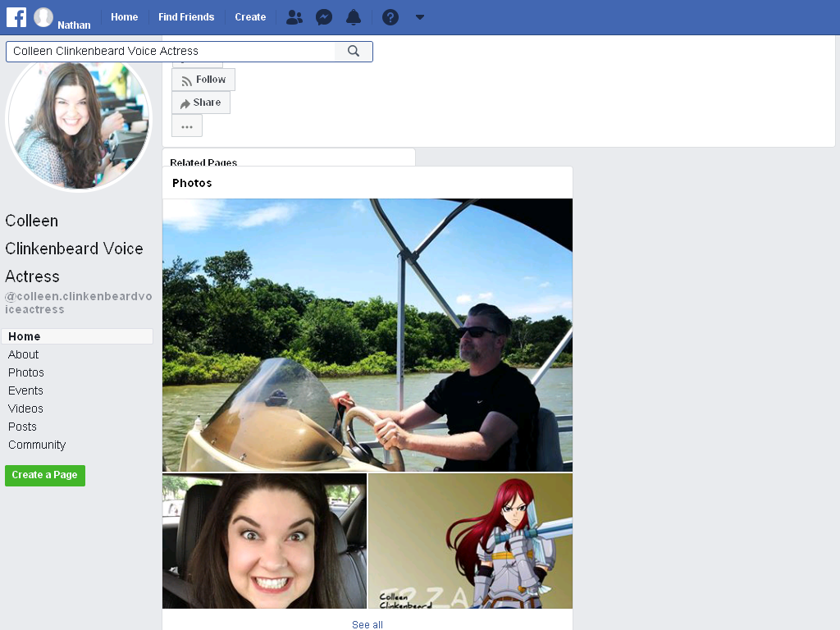Open the Photos sidebar tab

[26, 373]
